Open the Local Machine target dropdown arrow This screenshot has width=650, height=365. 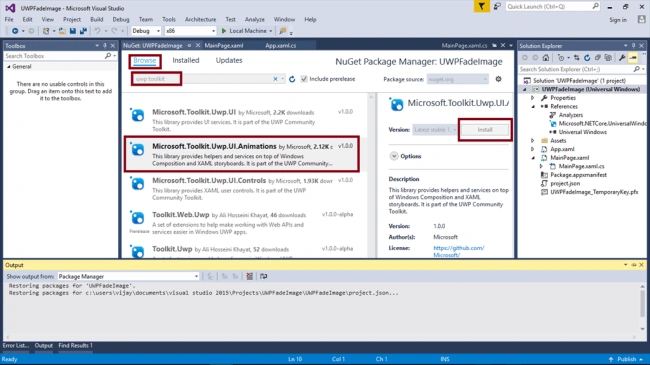click(x=271, y=31)
